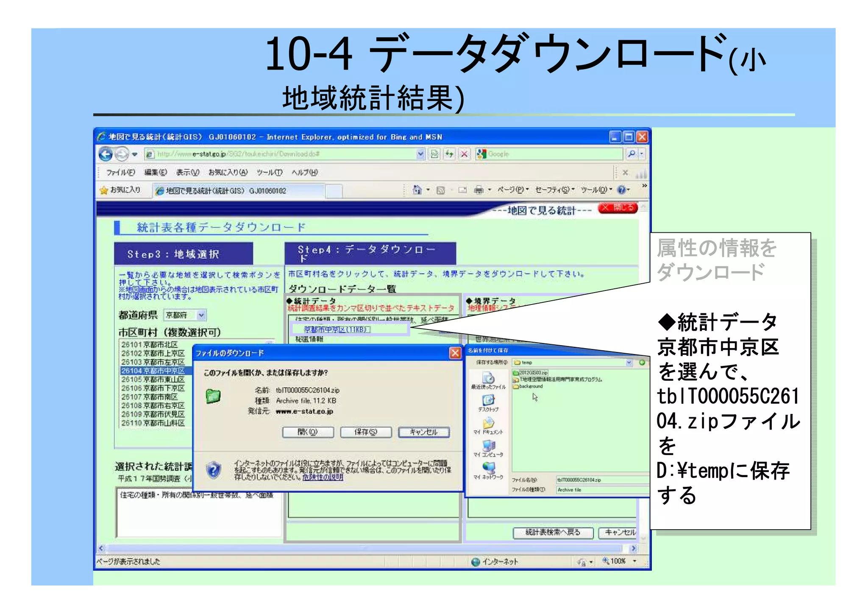The height and width of the screenshot is (614, 868).
Task: Select 26105 京都市東山区 in municipality list
Action: pos(153,380)
